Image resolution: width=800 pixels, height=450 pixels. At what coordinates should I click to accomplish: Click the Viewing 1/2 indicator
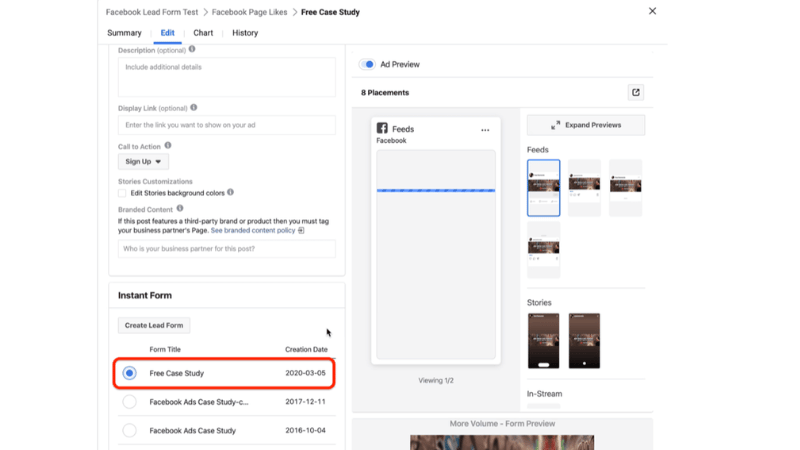click(x=436, y=381)
